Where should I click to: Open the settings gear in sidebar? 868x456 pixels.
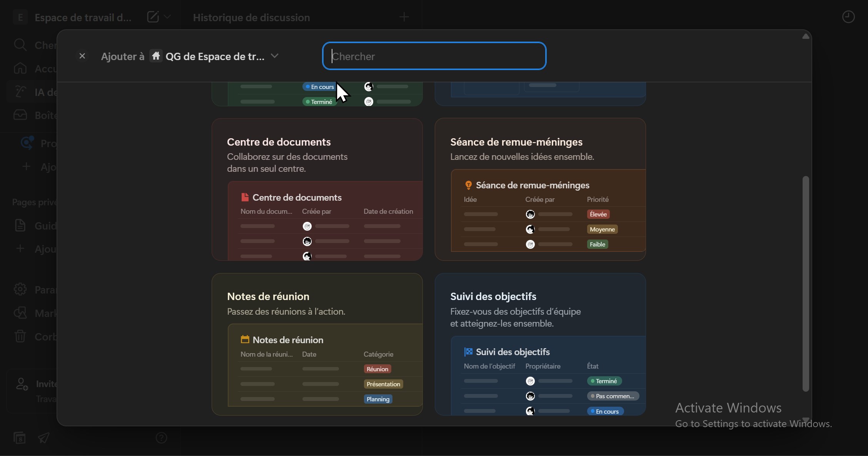20,289
